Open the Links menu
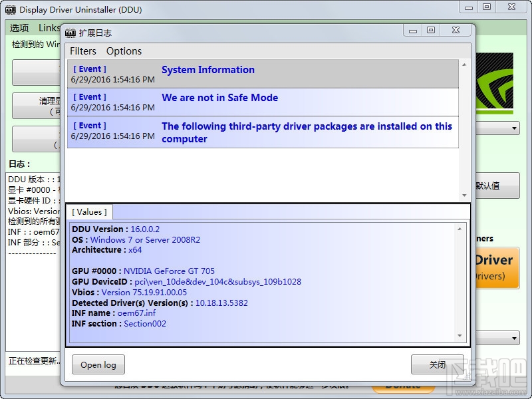This screenshot has width=532, height=399. [x=49, y=27]
